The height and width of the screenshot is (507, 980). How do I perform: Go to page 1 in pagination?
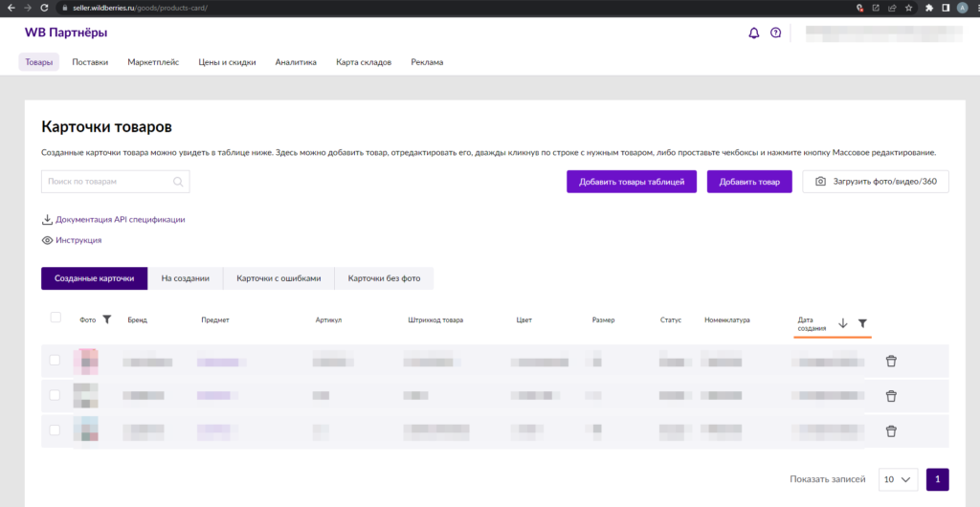938,479
